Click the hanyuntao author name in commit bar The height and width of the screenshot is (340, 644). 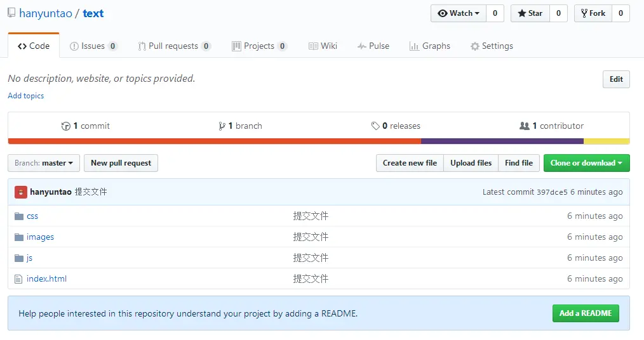(x=51, y=192)
